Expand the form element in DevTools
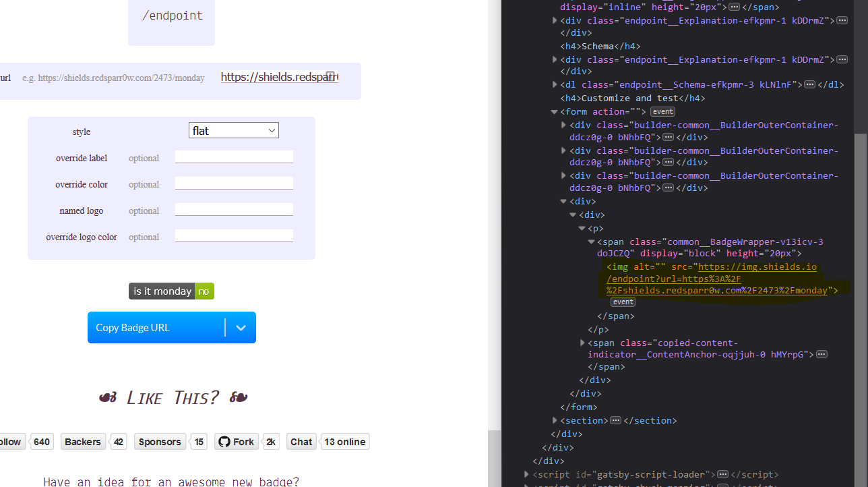 [x=555, y=112]
